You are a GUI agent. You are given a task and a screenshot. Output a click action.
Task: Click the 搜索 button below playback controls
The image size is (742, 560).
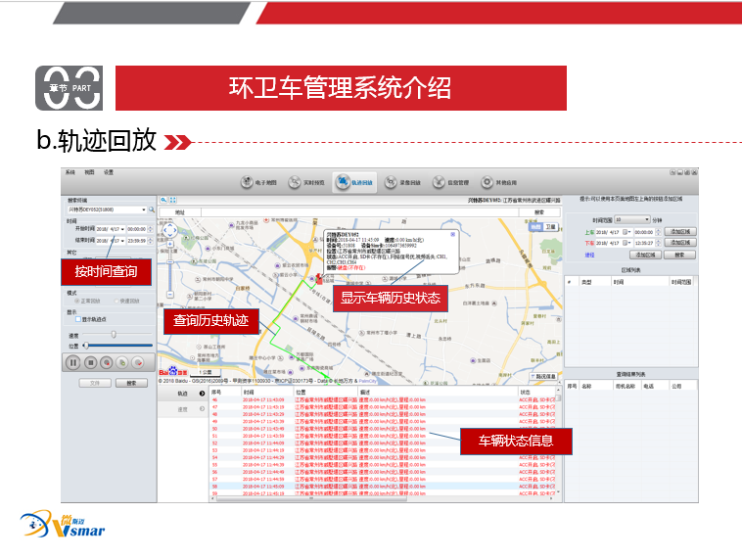pos(131,383)
